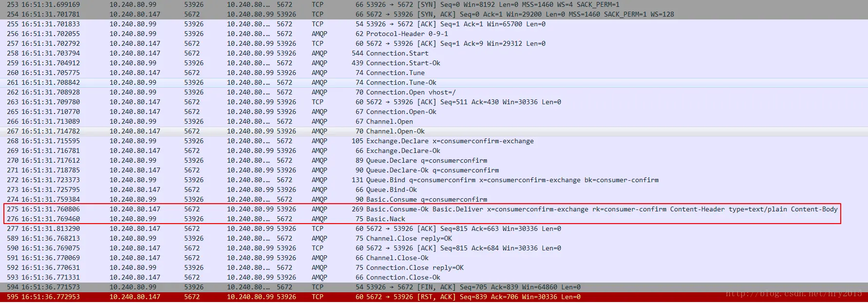
Task: Select packet 277 ACK Seq=815 Ack=663
Action: coord(434,228)
